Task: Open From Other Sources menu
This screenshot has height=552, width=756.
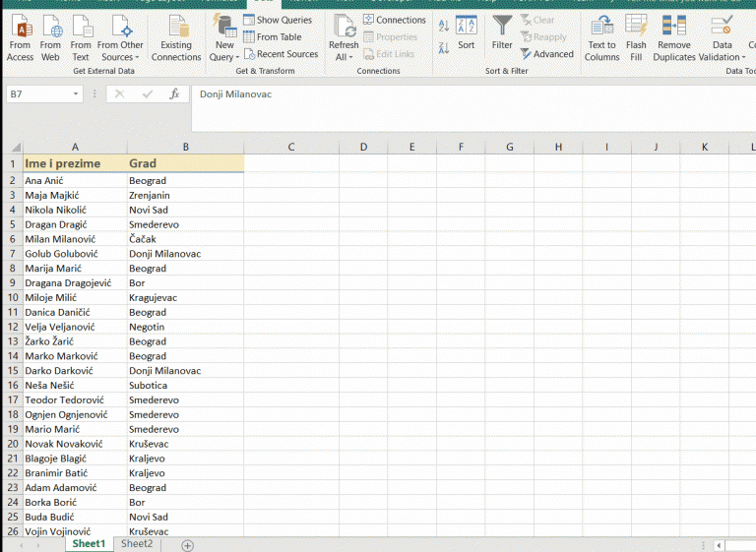Action: (120, 38)
